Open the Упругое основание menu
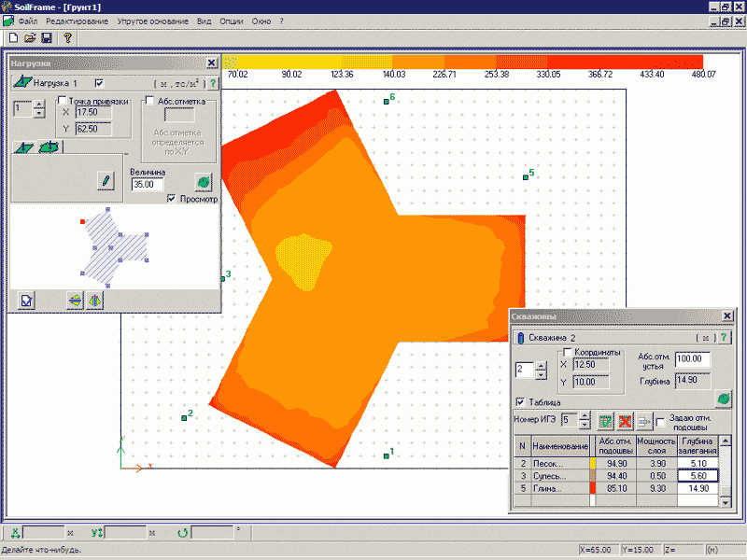The height and width of the screenshot is (560, 747). [x=152, y=21]
